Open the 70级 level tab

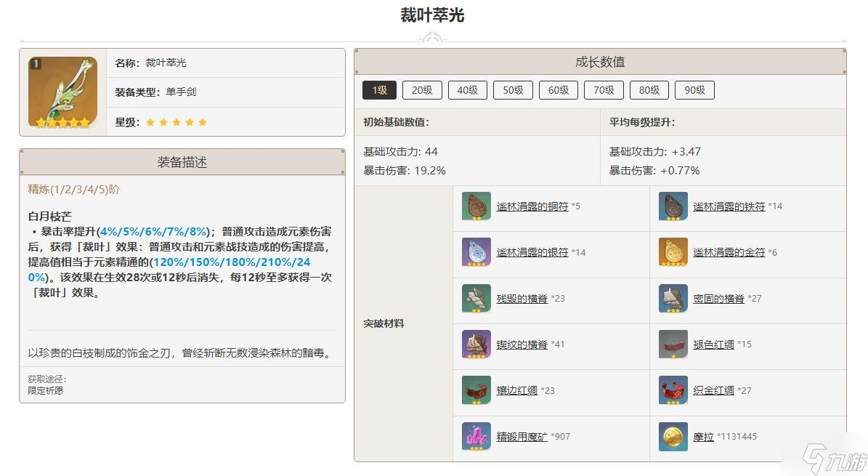[x=604, y=90]
